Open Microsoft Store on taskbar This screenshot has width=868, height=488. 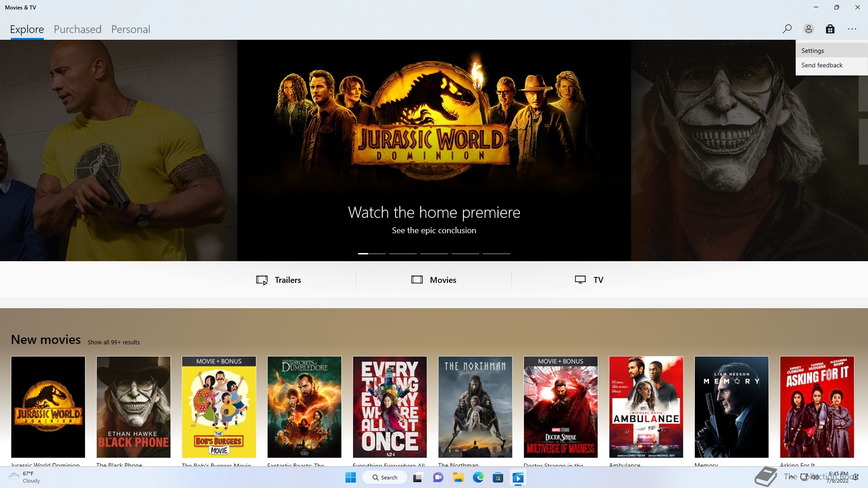498,477
